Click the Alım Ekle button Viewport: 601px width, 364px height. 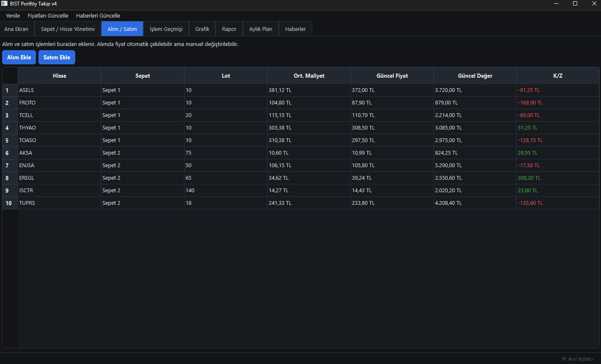(x=19, y=57)
